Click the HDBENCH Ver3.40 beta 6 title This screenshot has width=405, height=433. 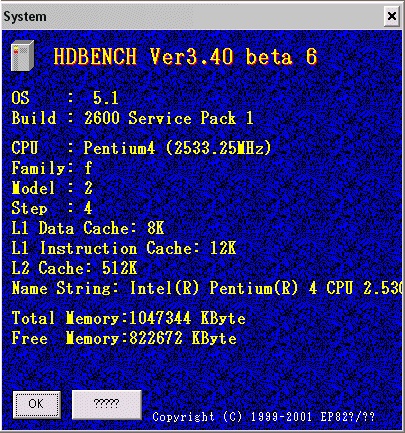pos(185,56)
